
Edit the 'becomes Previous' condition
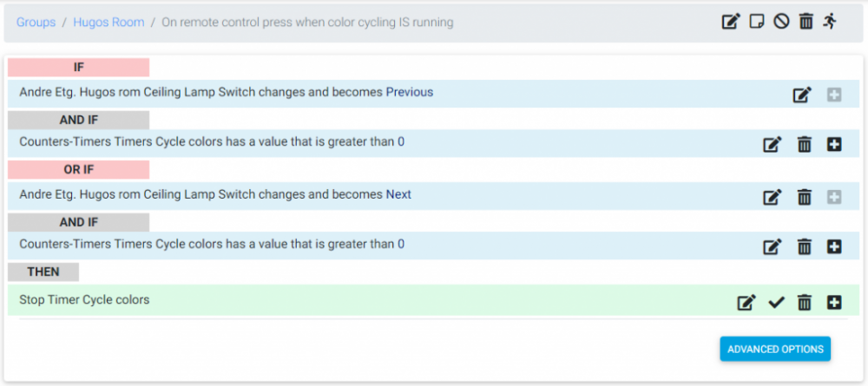pyautogui.click(x=802, y=95)
